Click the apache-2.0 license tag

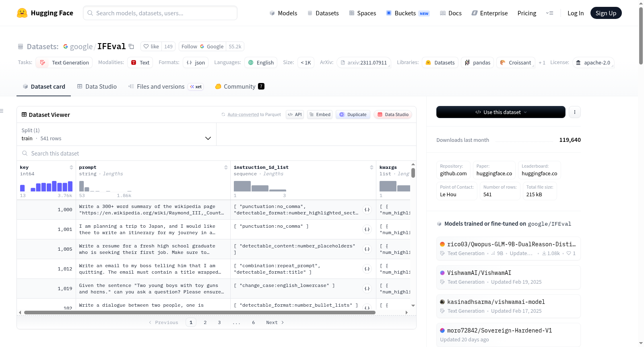(593, 62)
